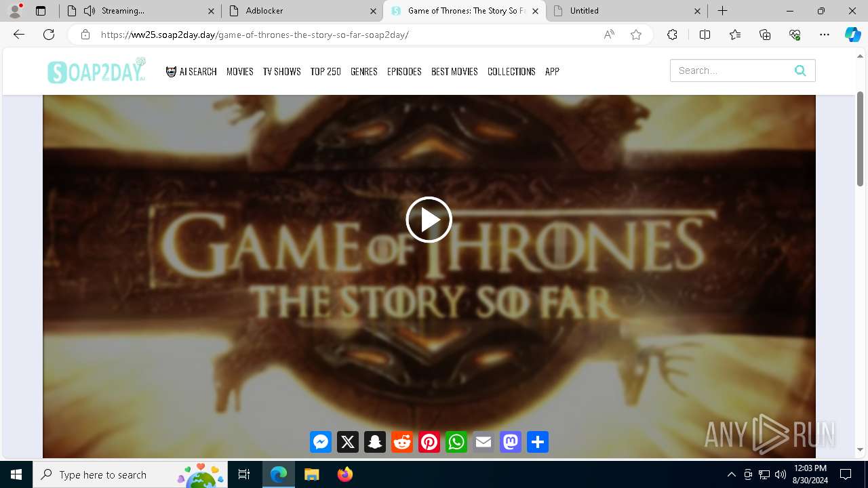The height and width of the screenshot is (488, 868).
Task: Open the Edge profile icon
Action: pos(15,11)
